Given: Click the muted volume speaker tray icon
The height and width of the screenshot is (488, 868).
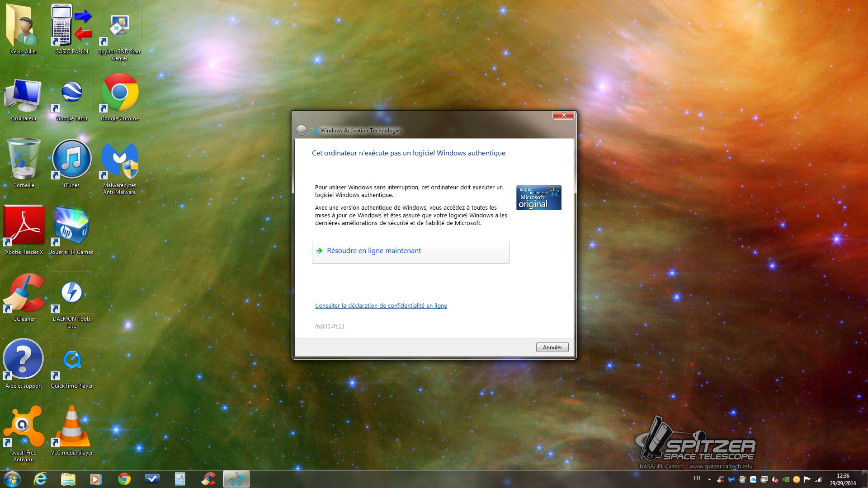Looking at the screenshot, I should (x=775, y=479).
